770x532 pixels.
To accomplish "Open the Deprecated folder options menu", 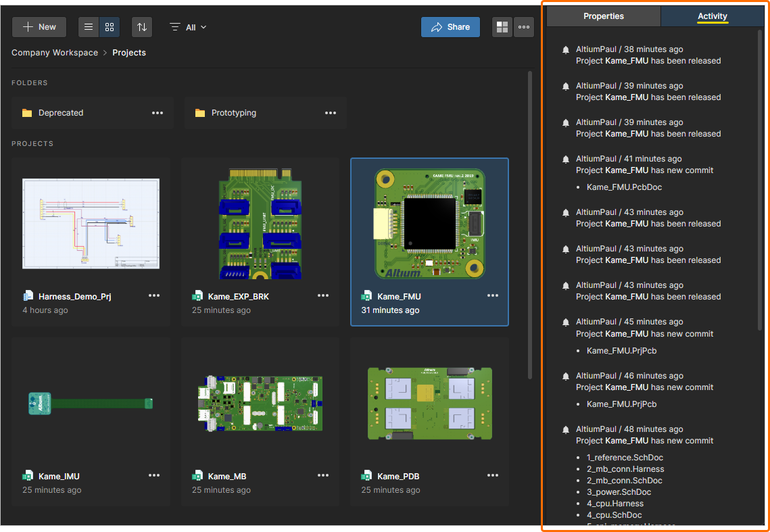I will pyautogui.click(x=158, y=113).
